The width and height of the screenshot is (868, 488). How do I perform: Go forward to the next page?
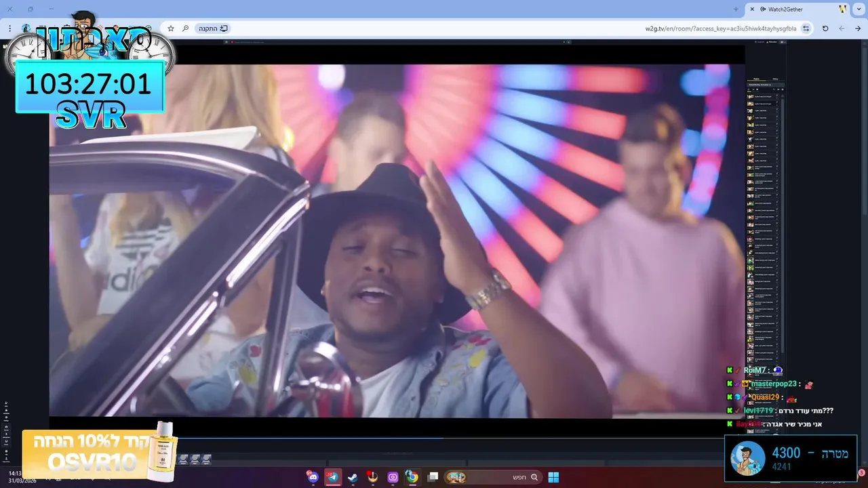[x=842, y=28]
